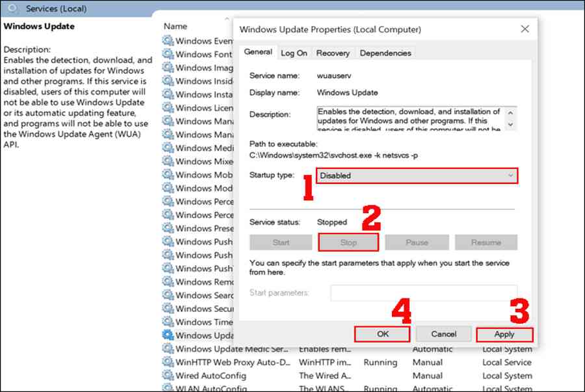Click the Windows Even service gear icon
The width and height of the screenshot is (585, 392).
(168, 41)
